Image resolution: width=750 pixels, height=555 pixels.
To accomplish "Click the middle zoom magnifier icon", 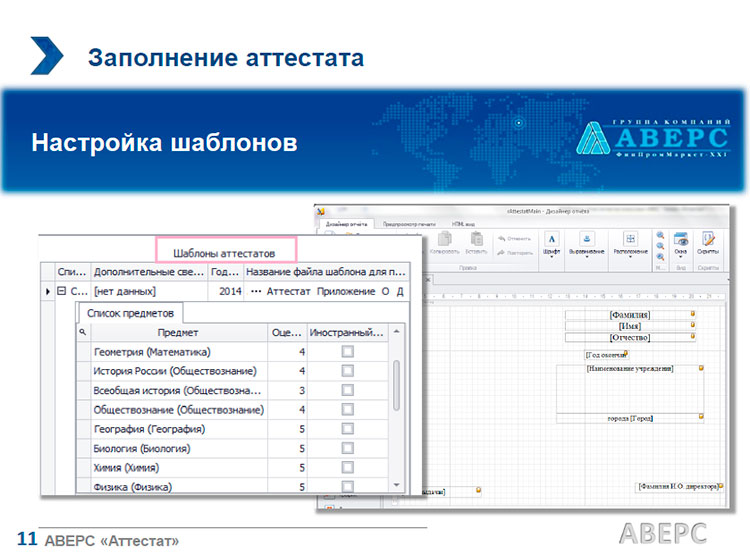I will click(661, 246).
